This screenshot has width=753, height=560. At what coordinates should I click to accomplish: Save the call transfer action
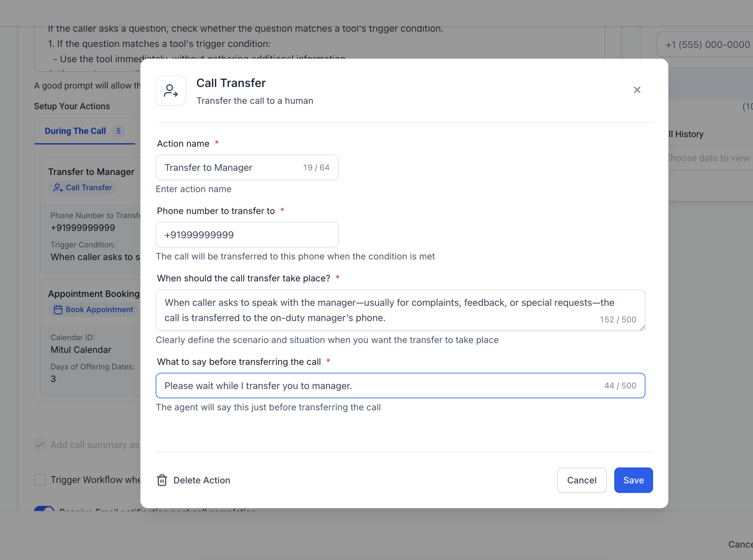(x=633, y=480)
